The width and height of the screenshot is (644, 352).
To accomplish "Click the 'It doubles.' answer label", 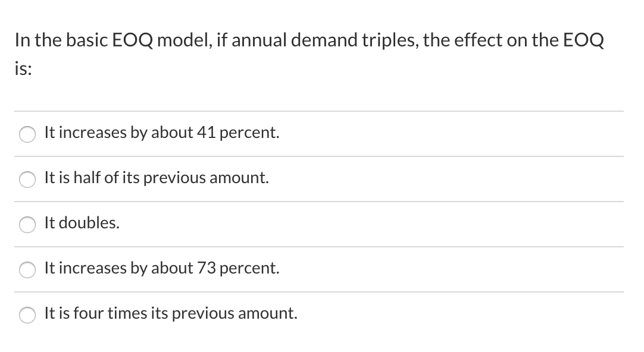I will [82, 223].
